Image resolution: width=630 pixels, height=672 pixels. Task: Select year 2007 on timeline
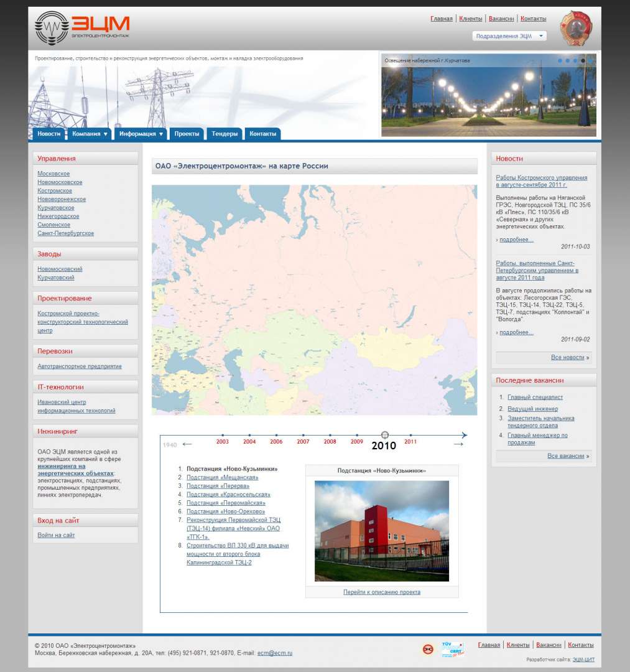(303, 441)
